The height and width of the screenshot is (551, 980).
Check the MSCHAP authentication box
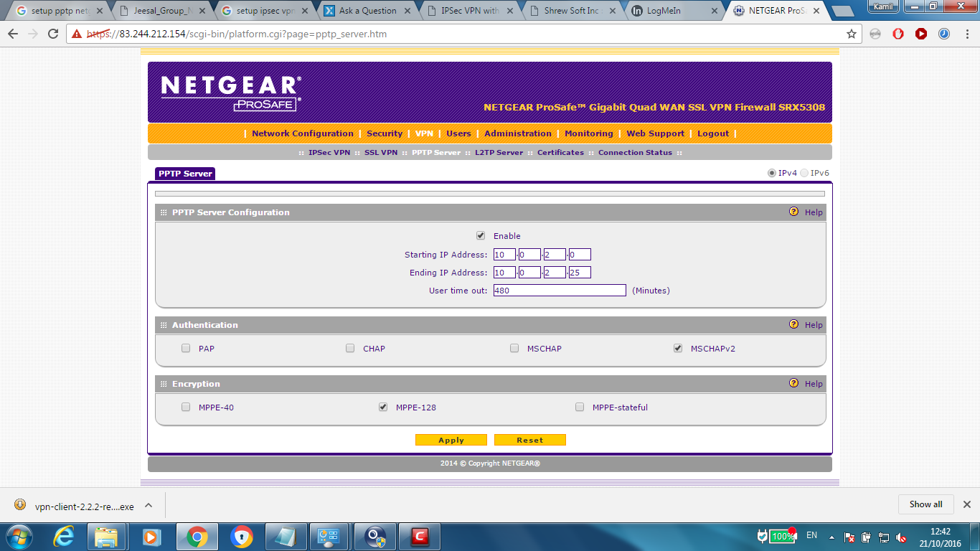pos(514,348)
